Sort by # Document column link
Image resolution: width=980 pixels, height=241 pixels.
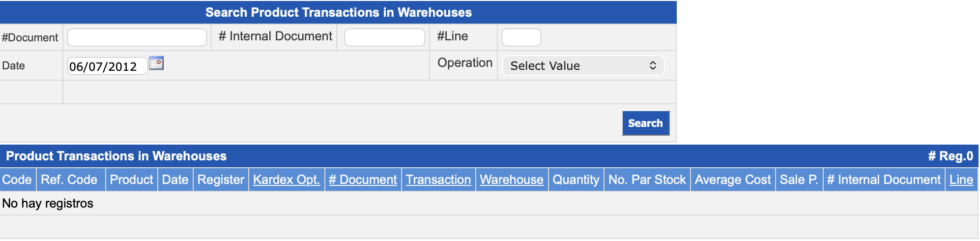click(363, 180)
